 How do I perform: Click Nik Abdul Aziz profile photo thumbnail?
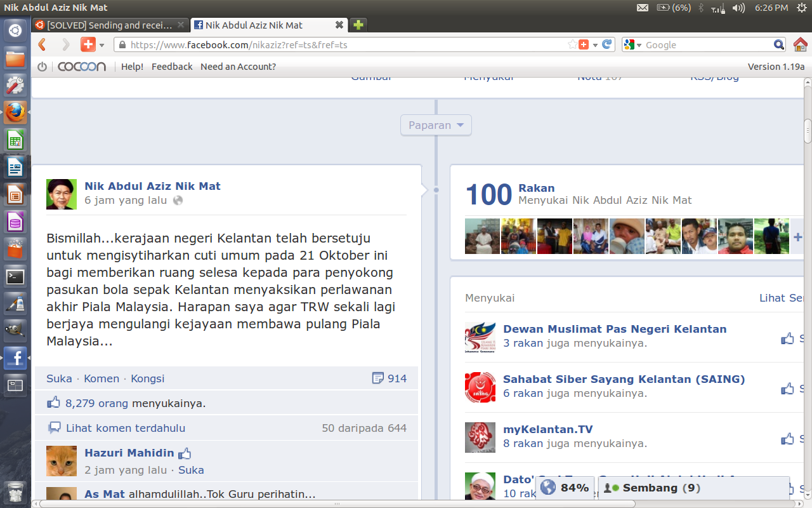pyautogui.click(x=62, y=194)
